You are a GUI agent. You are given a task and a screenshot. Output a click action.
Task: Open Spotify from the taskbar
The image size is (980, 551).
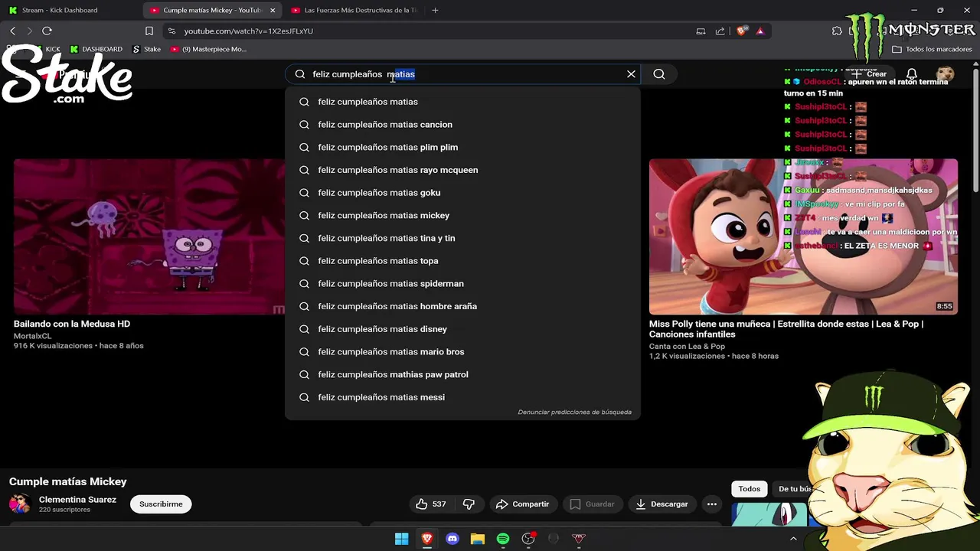[x=503, y=539]
